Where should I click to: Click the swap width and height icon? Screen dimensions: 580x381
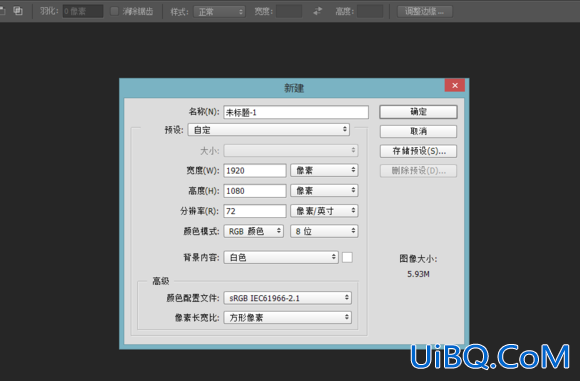317,11
